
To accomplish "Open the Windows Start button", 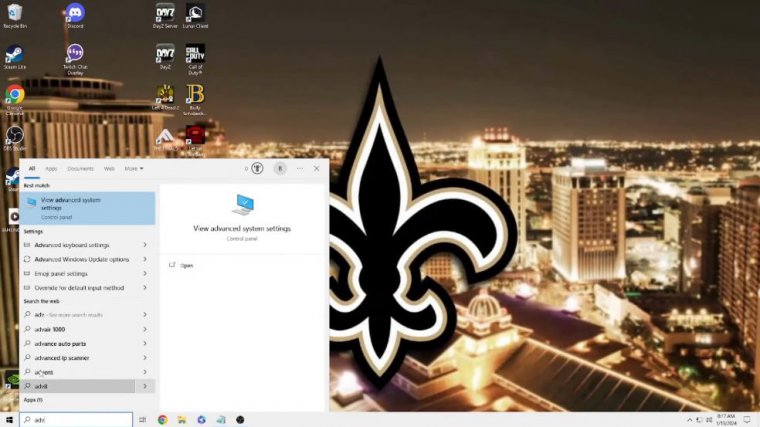I will (x=9, y=420).
